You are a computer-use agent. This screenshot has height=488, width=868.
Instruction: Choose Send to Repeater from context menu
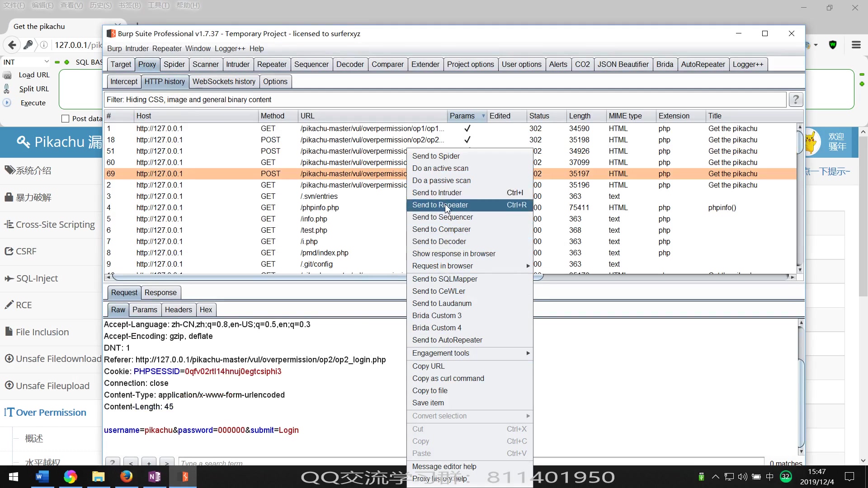(x=470, y=205)
